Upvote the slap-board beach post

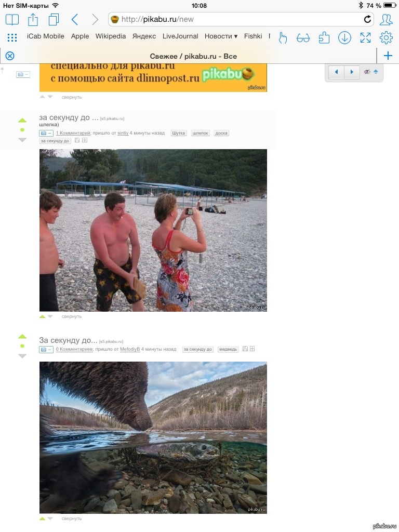tap(22, 120)
